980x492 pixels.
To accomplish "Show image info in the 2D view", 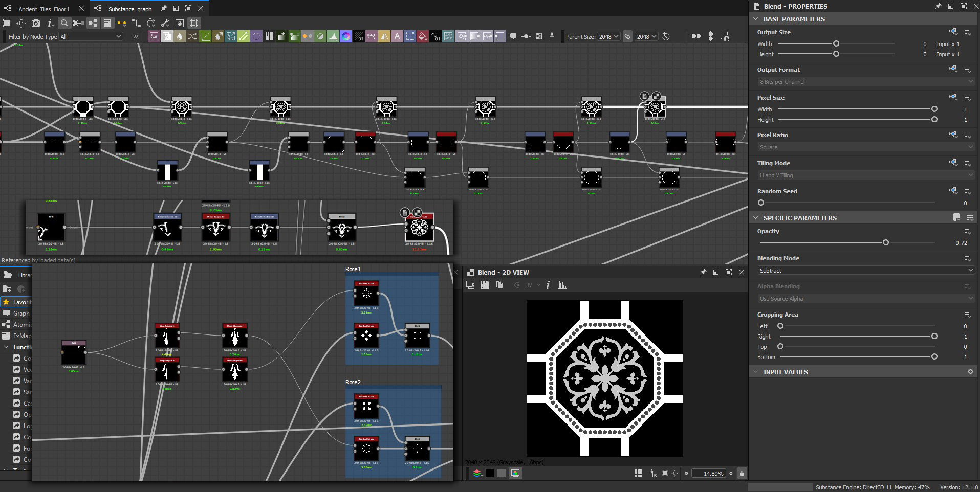I will pyautogui.click(x=548, y=285).
